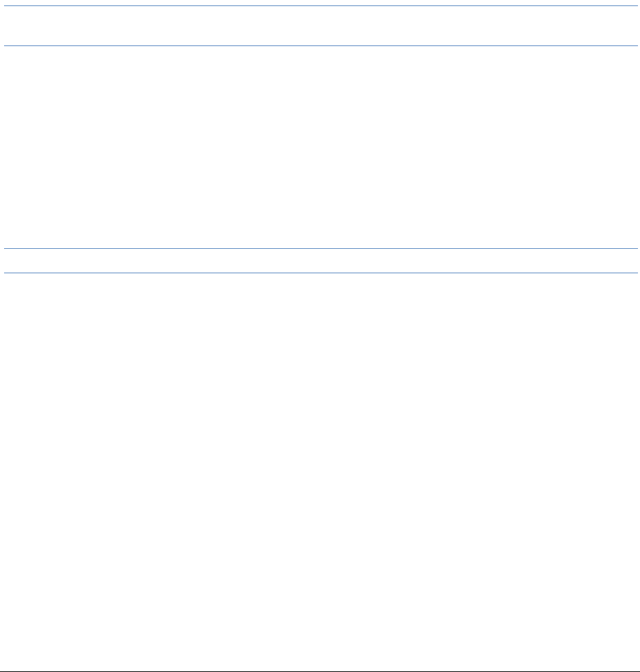Click the black border line at the bottom
The width and height of the screenshot is (640, 672).
click(320, 671)
